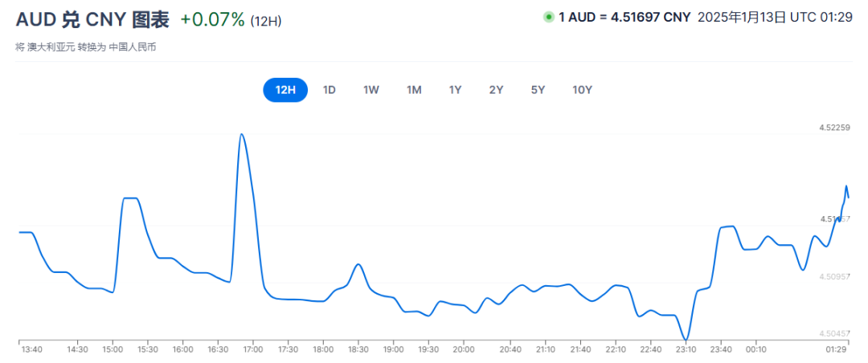Click the chart's lowest dip at 23:10

(686, 339)
